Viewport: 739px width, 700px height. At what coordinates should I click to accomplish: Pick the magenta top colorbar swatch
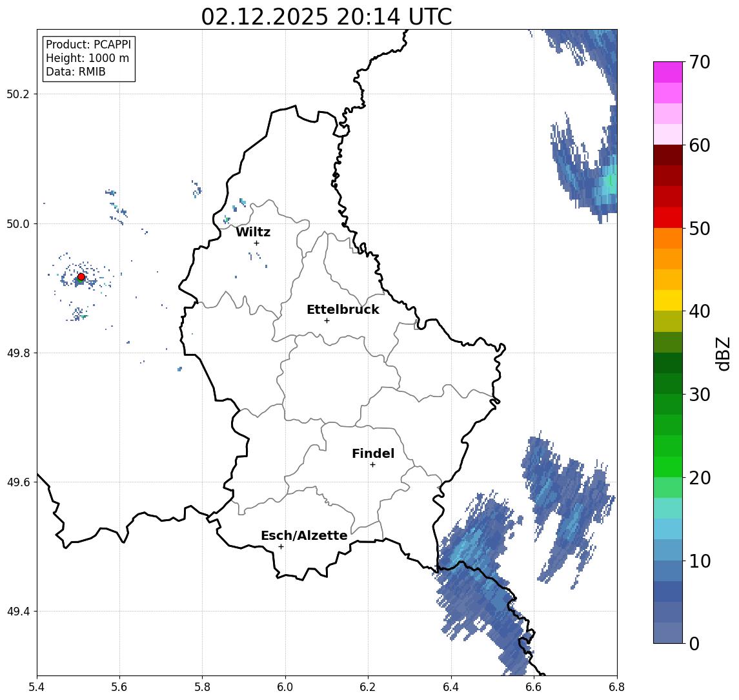click(668, 72)
